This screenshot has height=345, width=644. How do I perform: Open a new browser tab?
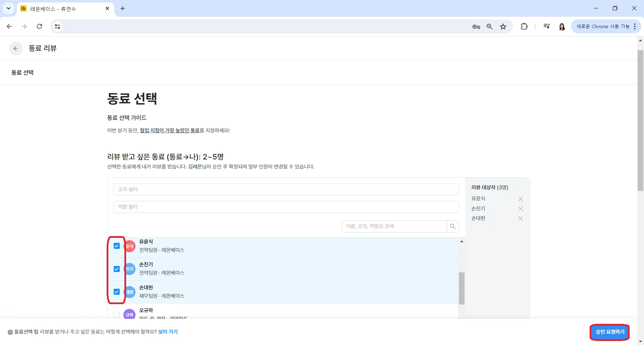[123, 8]
